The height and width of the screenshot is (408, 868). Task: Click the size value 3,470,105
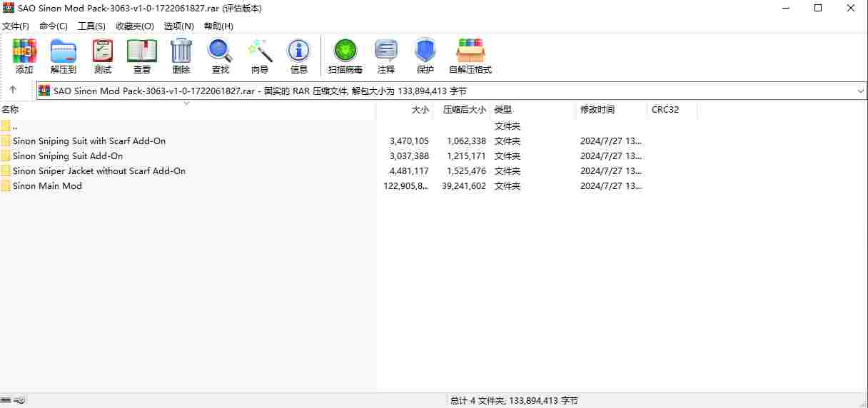click(410, 141)
